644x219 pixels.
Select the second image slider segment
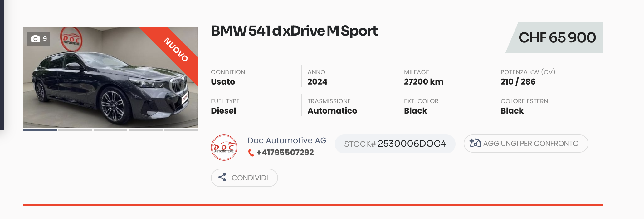[x=75, y=129]
